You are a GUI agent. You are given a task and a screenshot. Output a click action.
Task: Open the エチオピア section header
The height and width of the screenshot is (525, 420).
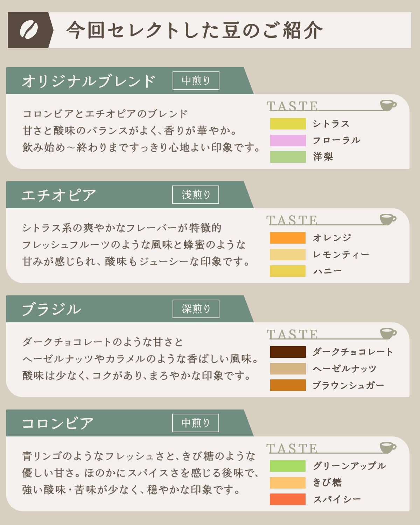tap(59, 195)
